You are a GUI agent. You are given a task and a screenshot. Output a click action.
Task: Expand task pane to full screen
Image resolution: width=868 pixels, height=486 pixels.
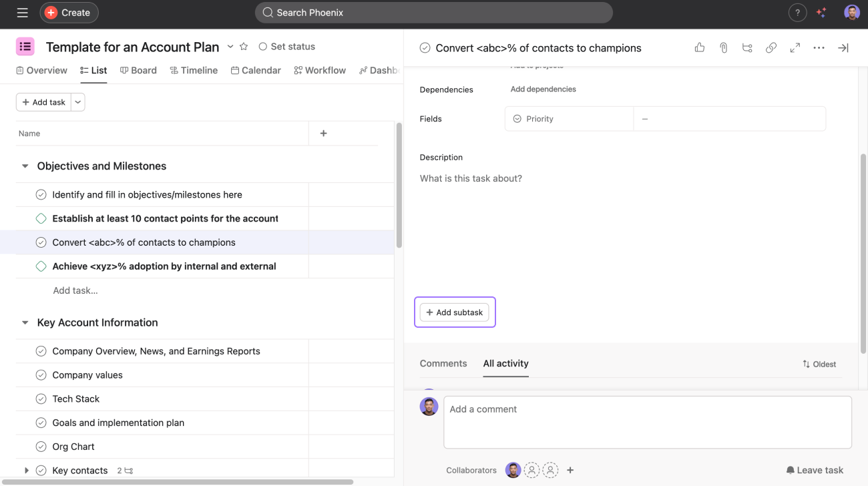795,47
